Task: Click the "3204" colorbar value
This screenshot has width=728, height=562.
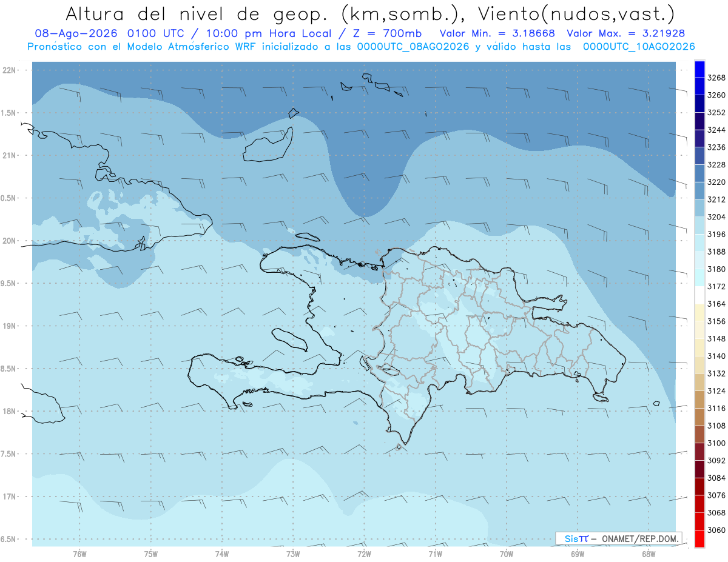Action: coord(716,217)
